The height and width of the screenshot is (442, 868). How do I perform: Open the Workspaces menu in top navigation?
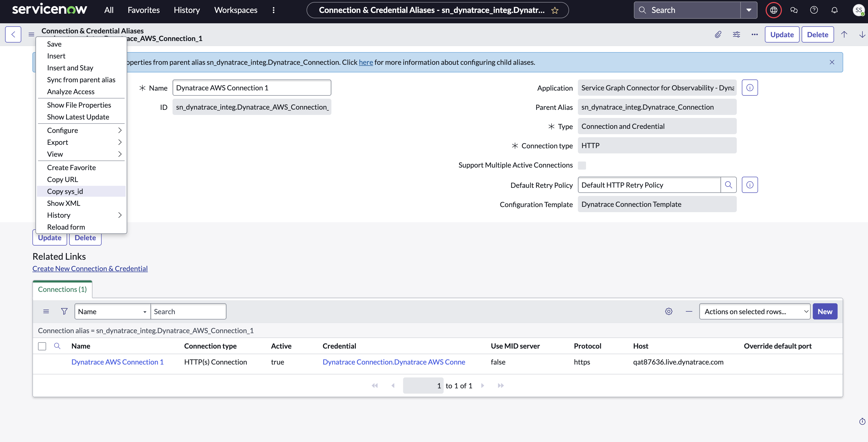236,10
